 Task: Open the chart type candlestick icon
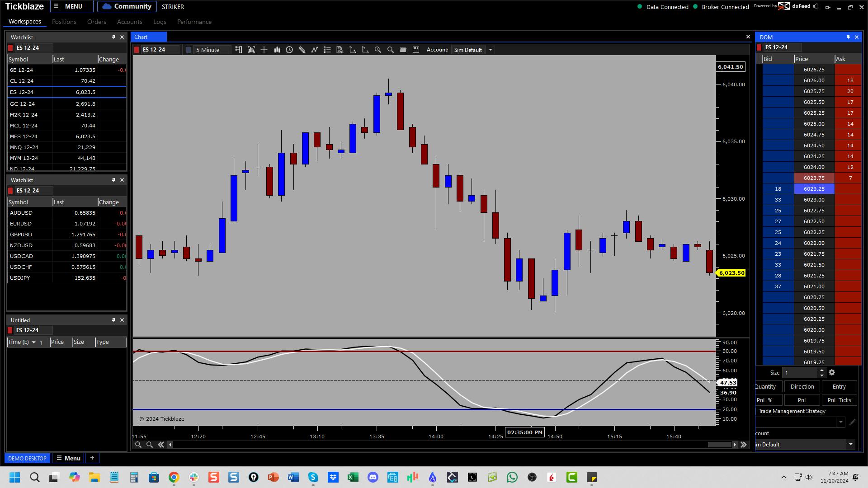point(277,50)
